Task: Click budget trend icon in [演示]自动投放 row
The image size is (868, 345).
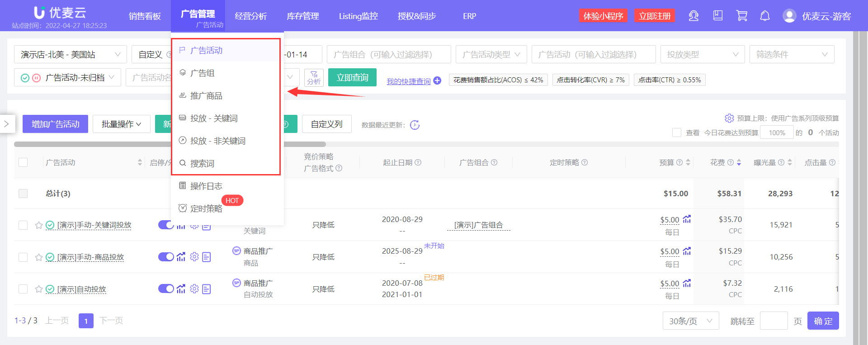Action: 687,283
